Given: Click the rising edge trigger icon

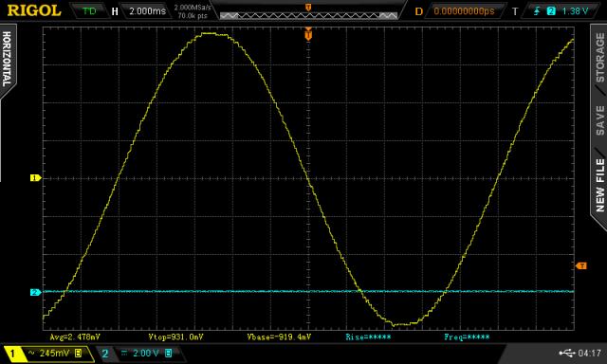Looking at the screenshot, I should [x=537, y=10].
